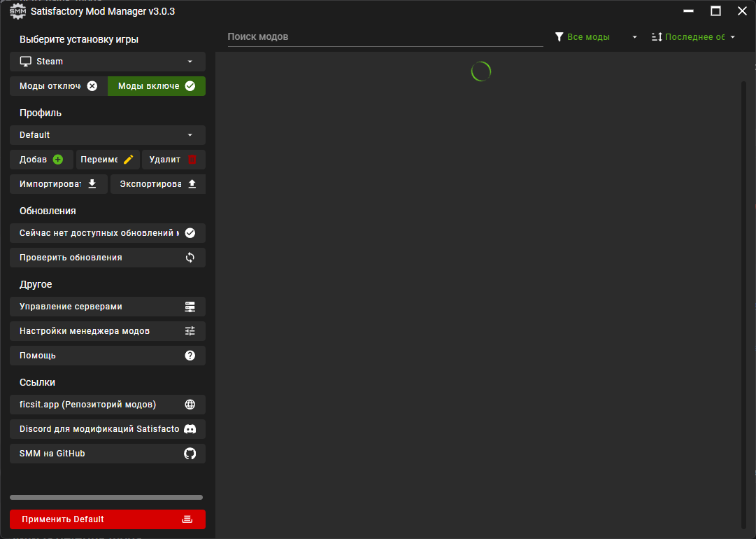Focus the Поиск модов search field

point(385,36)
